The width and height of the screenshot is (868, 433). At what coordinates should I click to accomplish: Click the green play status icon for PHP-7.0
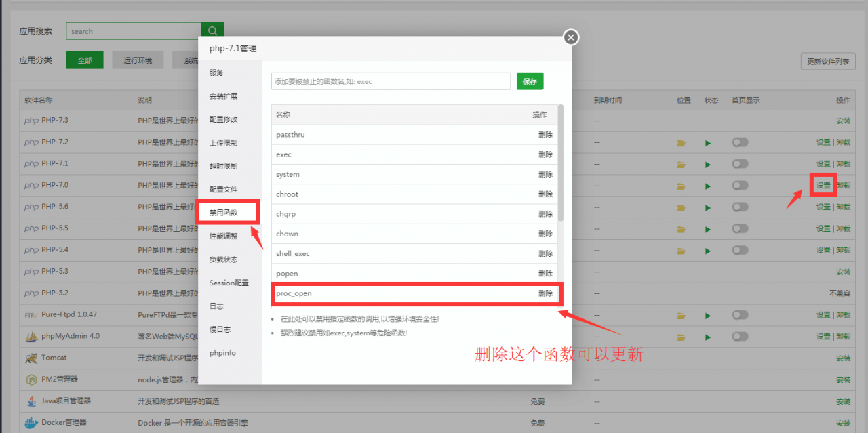[708, 186]
